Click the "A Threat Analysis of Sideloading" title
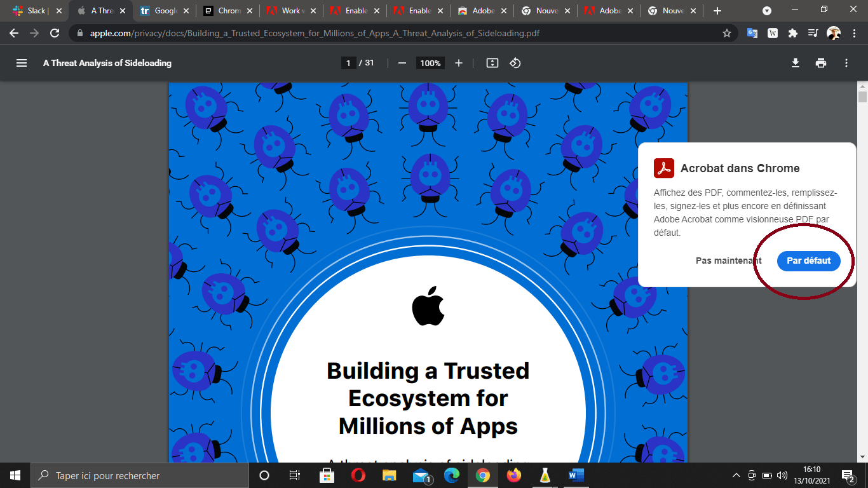The image size is (868, 488). (107, 63)
